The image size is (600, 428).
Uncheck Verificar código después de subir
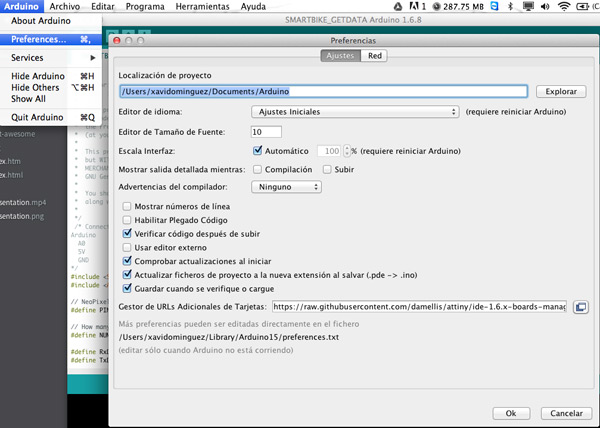point(127,233)
